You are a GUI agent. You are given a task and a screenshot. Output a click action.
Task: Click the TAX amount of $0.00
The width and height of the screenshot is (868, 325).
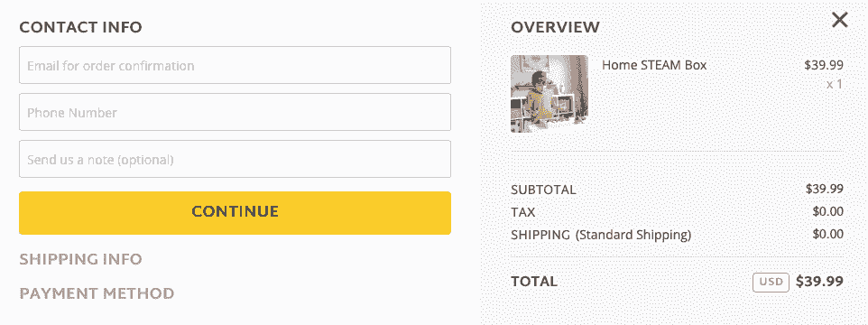point(828,211)
